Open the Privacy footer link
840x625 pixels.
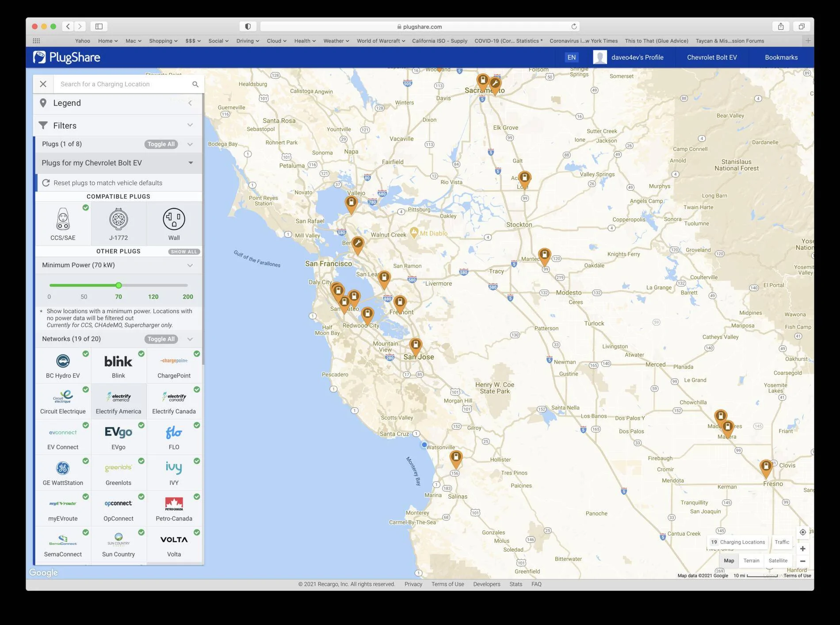point(413,584)
